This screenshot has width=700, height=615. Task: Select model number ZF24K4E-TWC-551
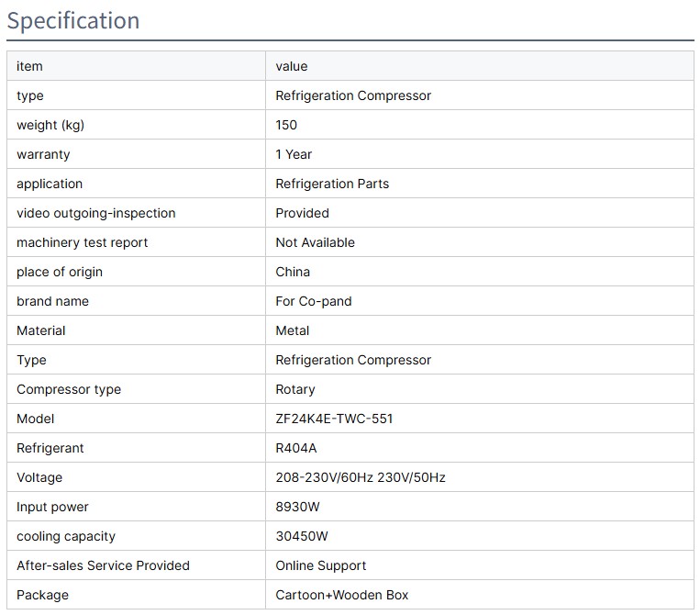[334, 419]
